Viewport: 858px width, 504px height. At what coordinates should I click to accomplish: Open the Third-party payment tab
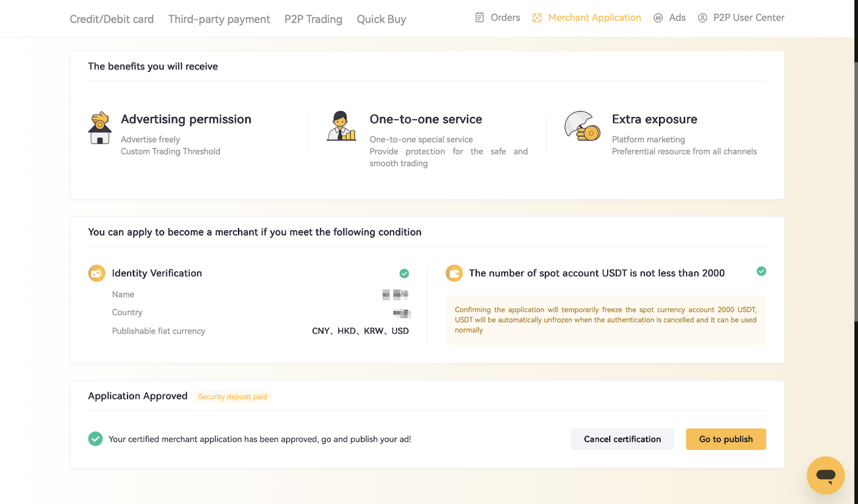tap(219, 19)
